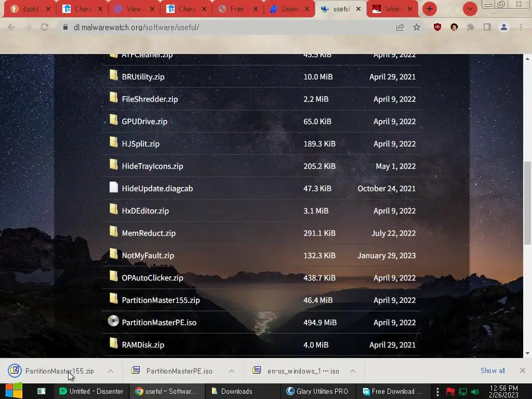
Task: Click the FileShredder.zip folder icon
Action: (x=113, y=97)
